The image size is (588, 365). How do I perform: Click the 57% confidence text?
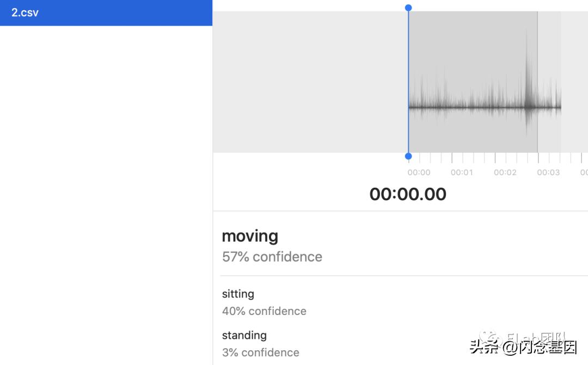[272, 257]
